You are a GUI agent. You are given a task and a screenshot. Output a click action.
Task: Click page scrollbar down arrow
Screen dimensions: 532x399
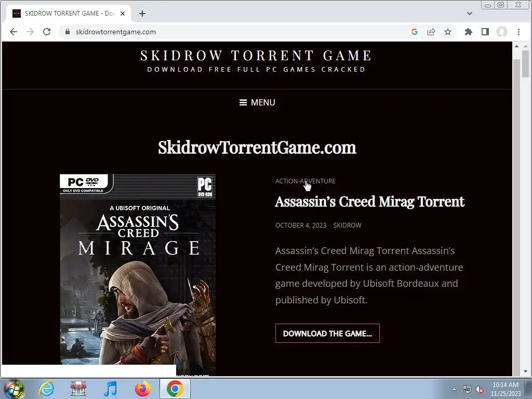click(526, 371)
